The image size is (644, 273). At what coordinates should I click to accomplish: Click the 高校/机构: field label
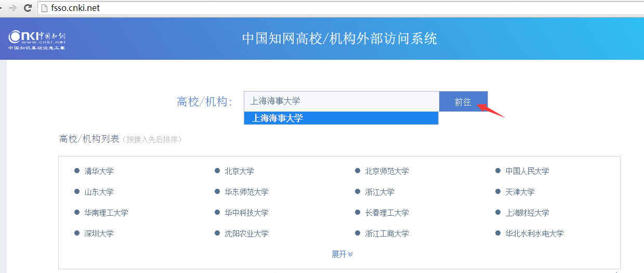[204, 101]
